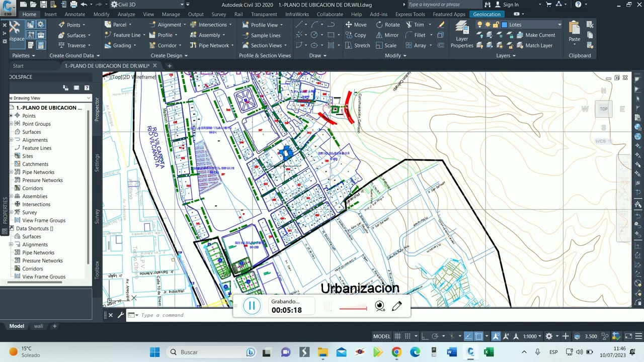Open the Lotes layer dropdown list
Image resolution: width=644 pixels, height=362 pixels.
click(x=559, y=25)
